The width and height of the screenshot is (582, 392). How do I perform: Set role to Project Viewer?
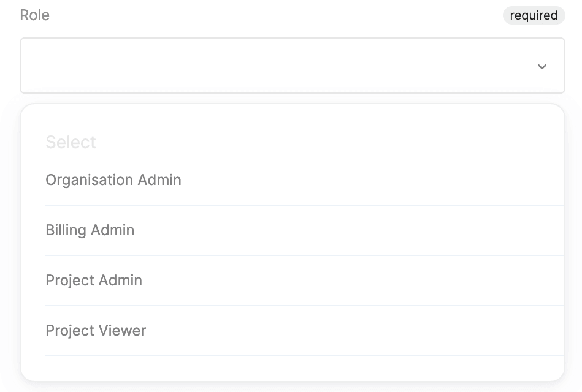[96, 331]
